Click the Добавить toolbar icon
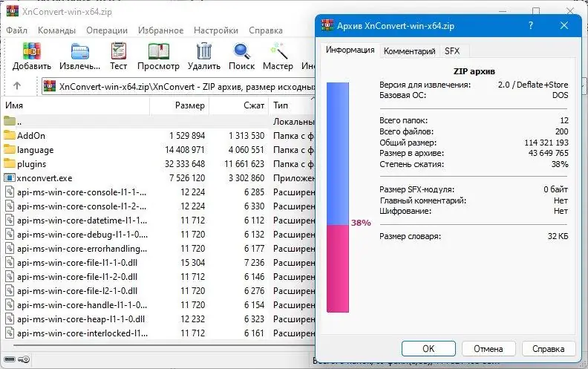 tap(32, 51)
